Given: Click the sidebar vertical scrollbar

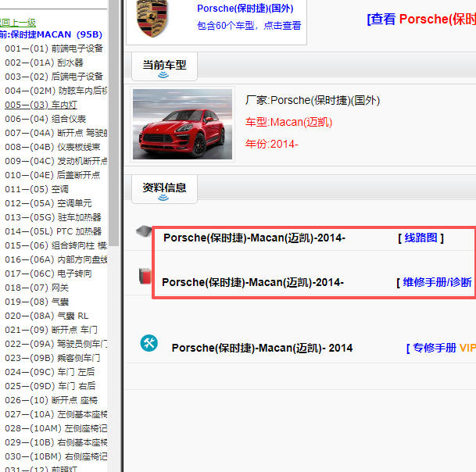Looking at the screenshot, I should click(x=114, y=121).
